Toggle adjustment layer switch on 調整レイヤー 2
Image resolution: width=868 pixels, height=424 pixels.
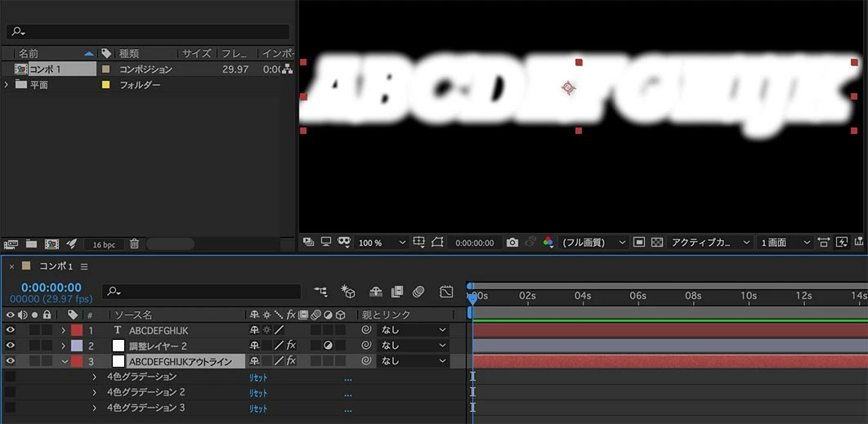click(327, 346)
